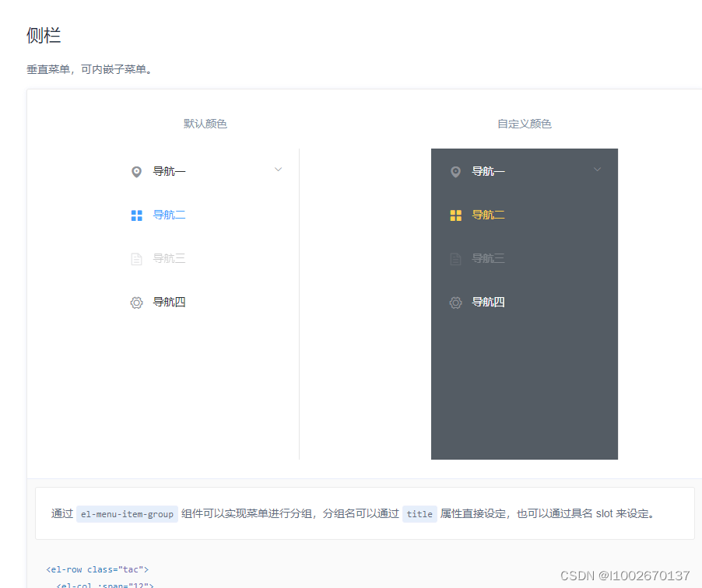Click the 默认颜色 column label
The width and height of the screenshot is (702, 588).
[x=205, y=123]
